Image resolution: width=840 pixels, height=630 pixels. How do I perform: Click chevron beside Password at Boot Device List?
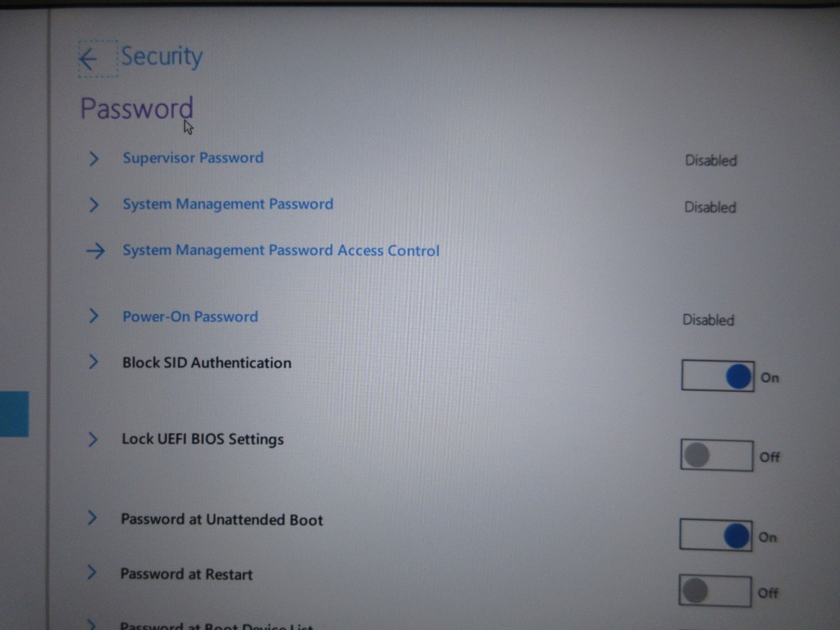click(92, 624)
